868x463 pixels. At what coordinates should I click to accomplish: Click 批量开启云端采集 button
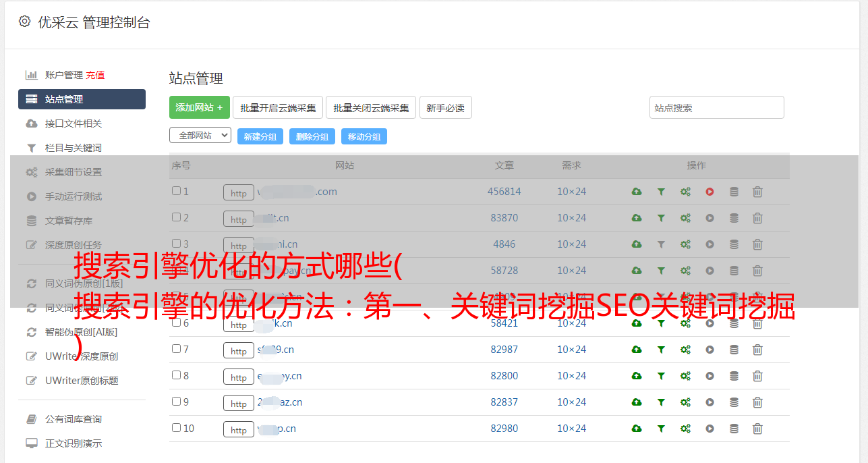[278, 107]
